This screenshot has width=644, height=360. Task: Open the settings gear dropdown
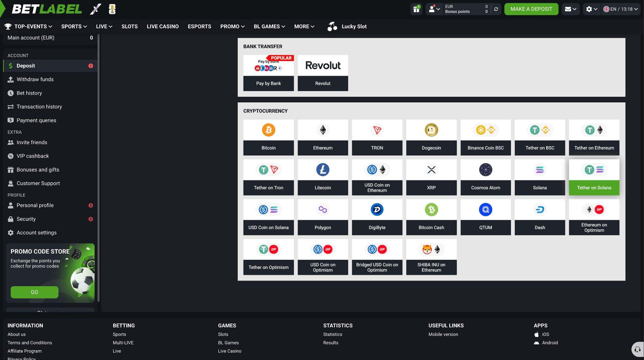tap(591, 9)
